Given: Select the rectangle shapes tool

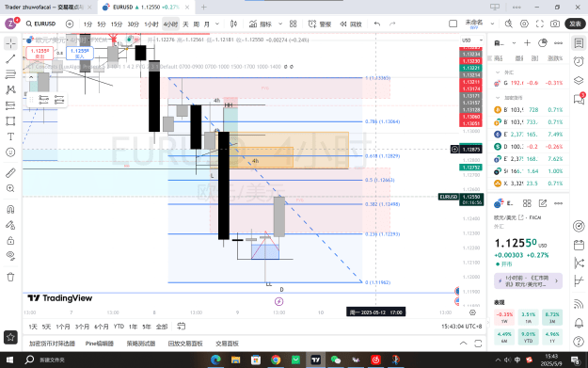Looking at the screenshot, I should click(x=10, y=120).
